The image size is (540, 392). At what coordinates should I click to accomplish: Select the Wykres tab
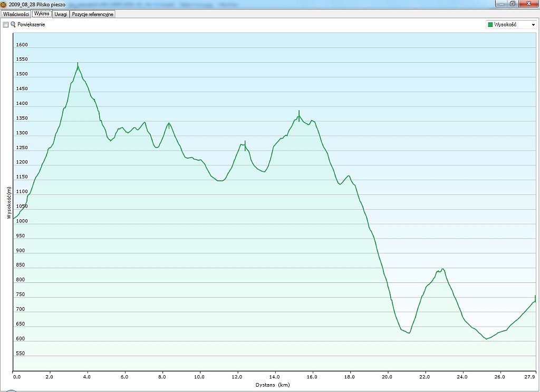pyautogui.click(x=42, y=14)
